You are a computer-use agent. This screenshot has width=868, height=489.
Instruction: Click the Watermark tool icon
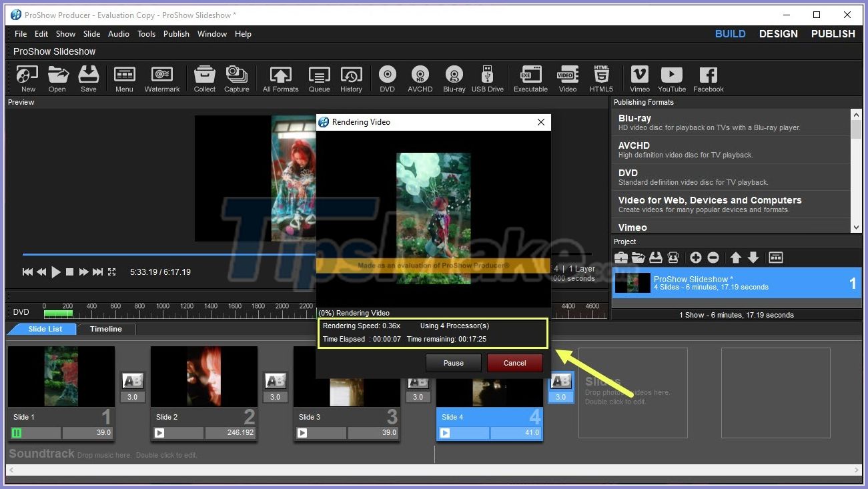click(161, 78)
